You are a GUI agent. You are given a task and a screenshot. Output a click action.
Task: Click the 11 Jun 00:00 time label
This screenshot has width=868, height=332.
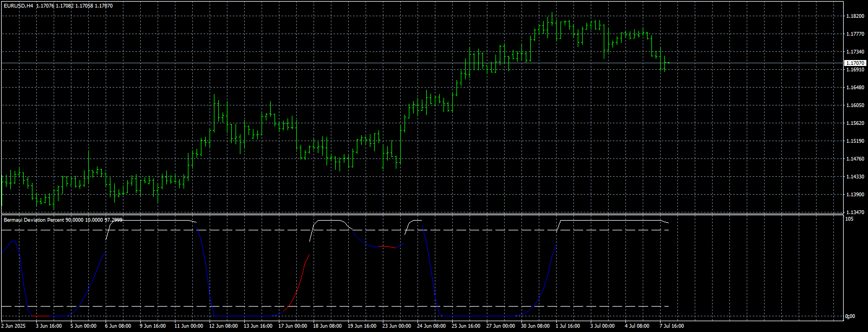[x=188, y=326]
